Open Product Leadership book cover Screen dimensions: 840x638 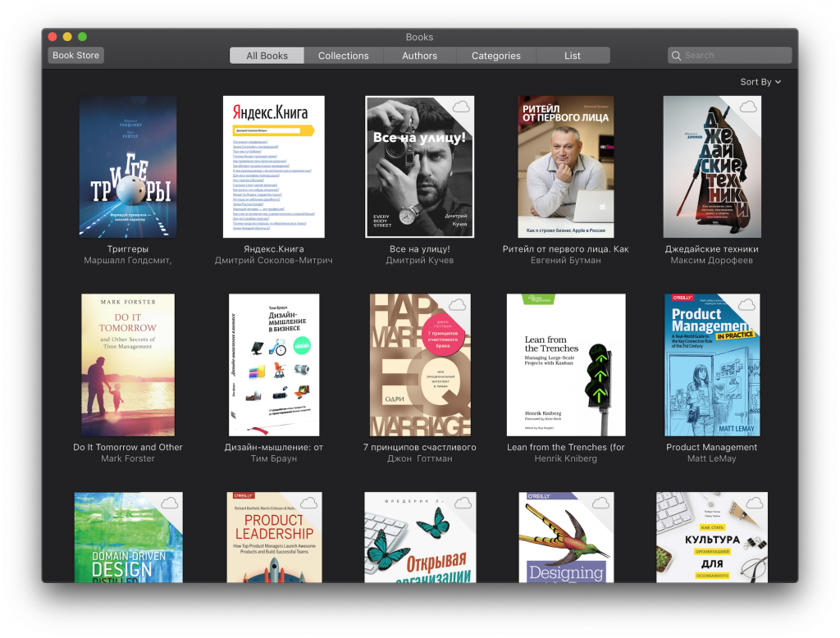tap(274, 537)
